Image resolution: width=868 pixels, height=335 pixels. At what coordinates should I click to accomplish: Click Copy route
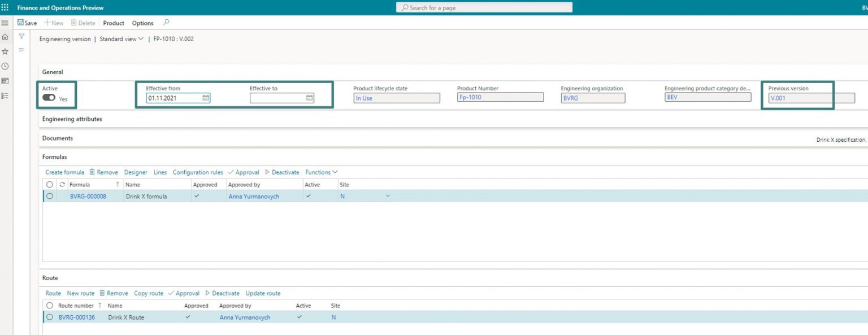pos(149,293)
